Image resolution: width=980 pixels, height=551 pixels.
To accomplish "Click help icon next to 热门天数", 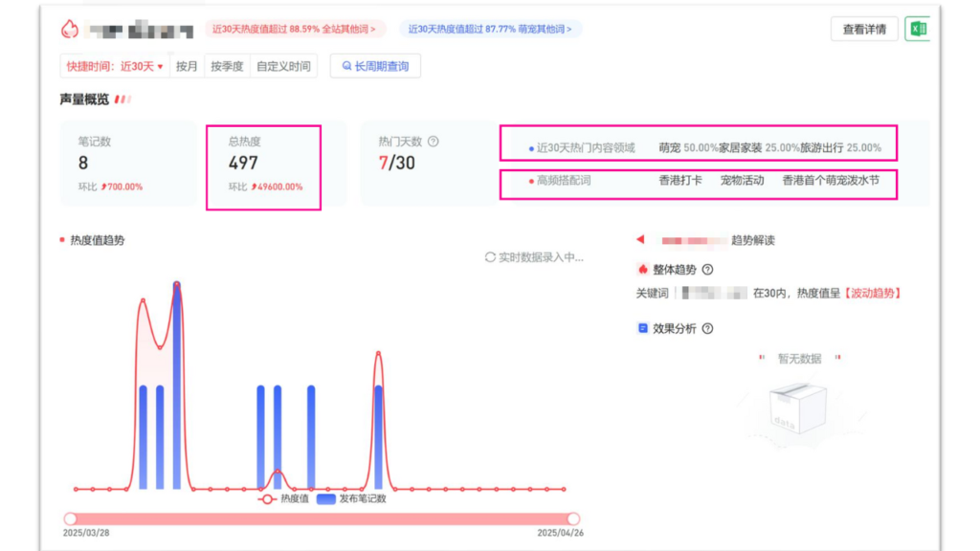I will 433,142.
